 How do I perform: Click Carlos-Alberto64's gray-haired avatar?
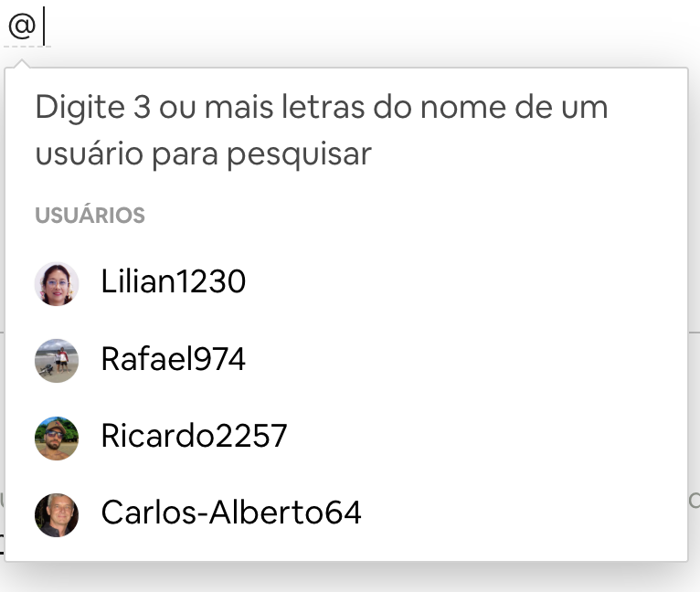click(x=57, y=514)
